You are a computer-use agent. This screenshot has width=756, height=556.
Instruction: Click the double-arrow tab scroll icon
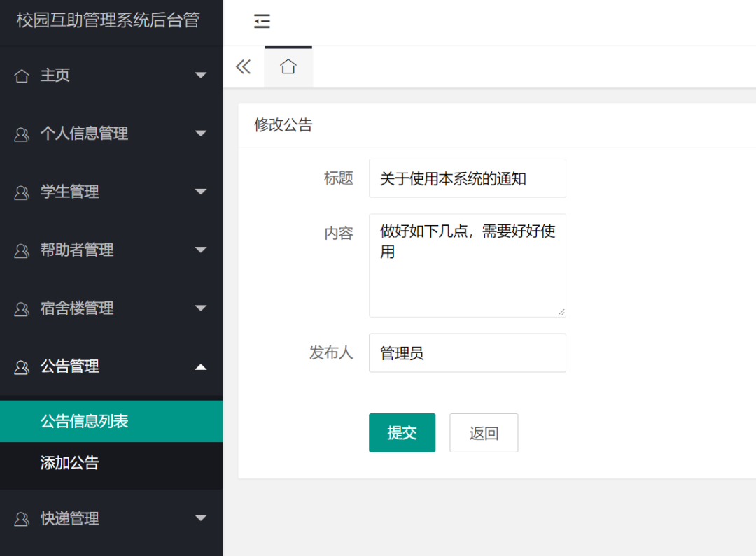(243, 65)
